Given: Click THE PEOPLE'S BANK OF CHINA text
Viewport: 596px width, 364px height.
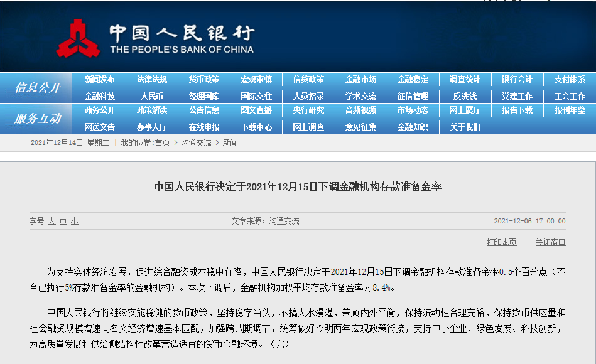Looking at the screenshot, I should 182,50.
